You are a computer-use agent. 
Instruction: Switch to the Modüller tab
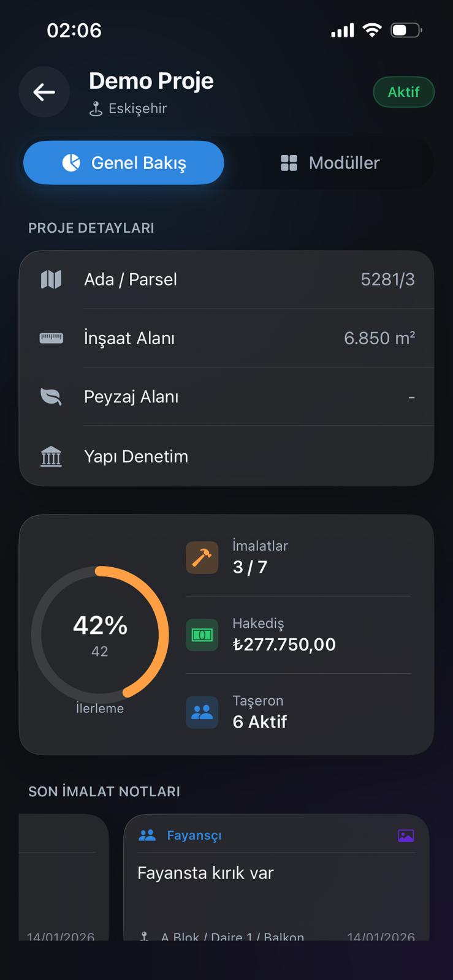(330, 163)
